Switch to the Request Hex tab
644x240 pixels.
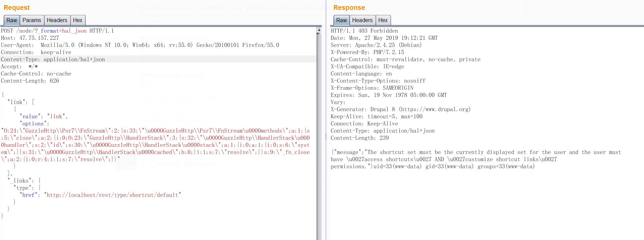click(78, 20)
